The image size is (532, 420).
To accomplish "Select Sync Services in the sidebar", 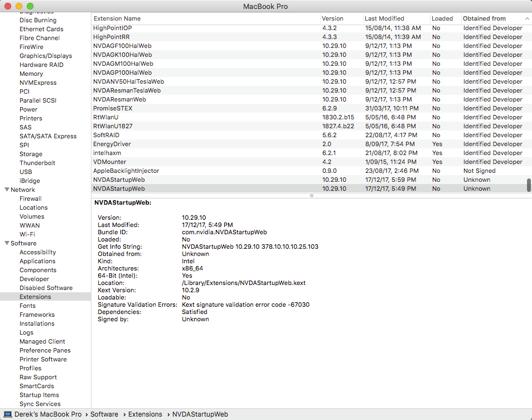I will click(40, 404).
